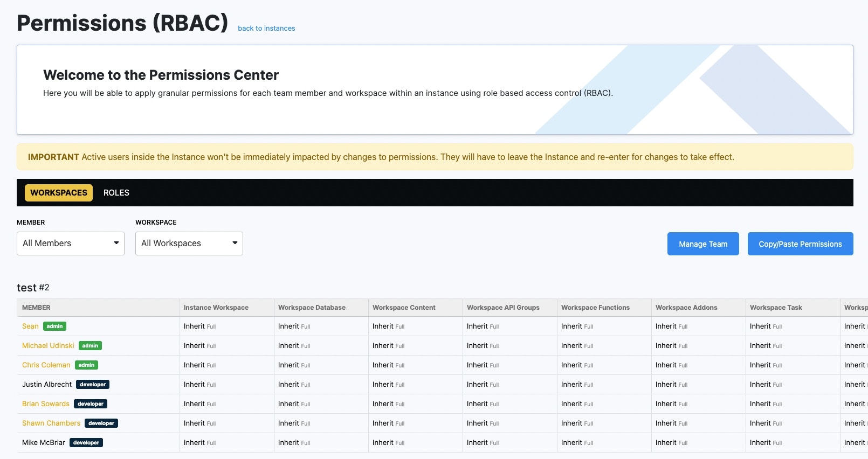Click the Permissions (RBAC) page title
Image resolution: width=868 pixels, height=459 pixels.
click(x=122, y=23)
